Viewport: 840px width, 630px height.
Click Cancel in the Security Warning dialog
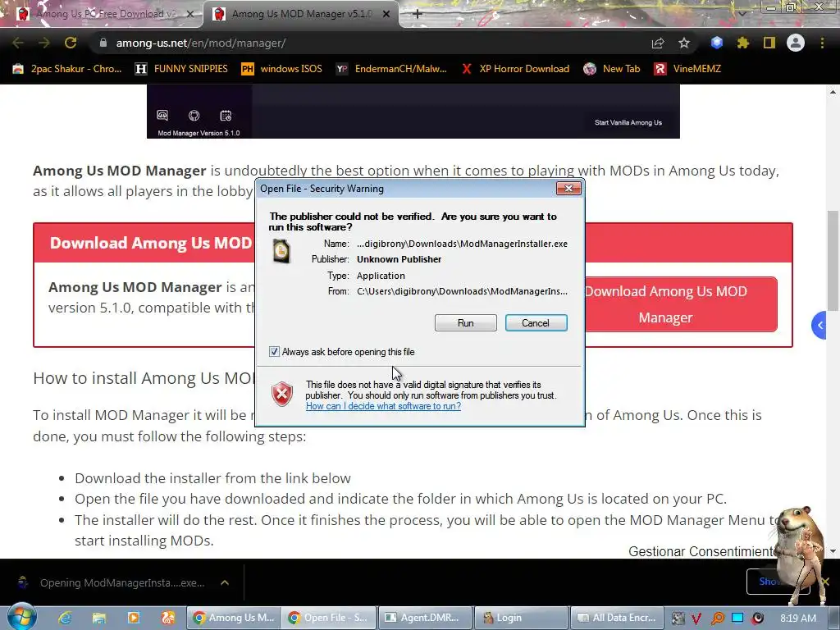pyautogui.click(x=536, y=323)
